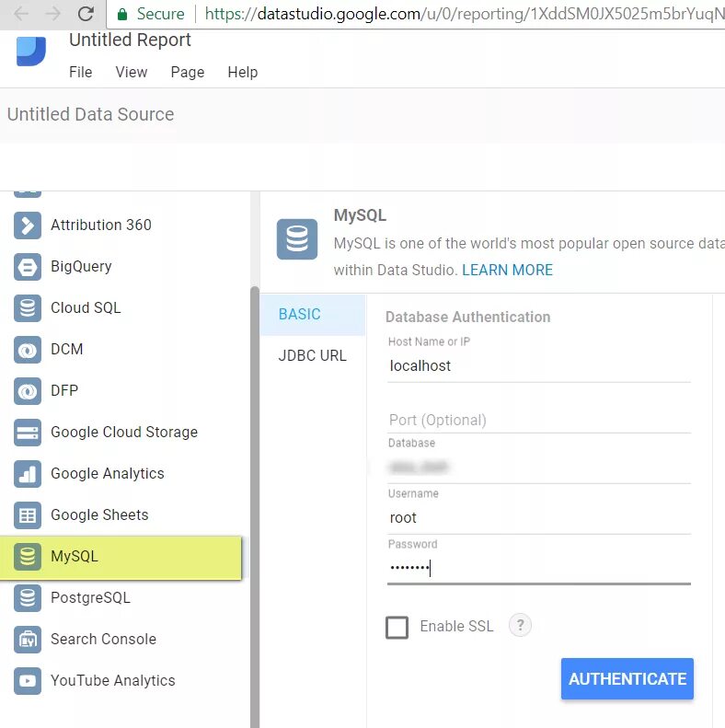The image size is (725, 728).
Task: Click the browser address bar URL
Action: click(464, 14)
